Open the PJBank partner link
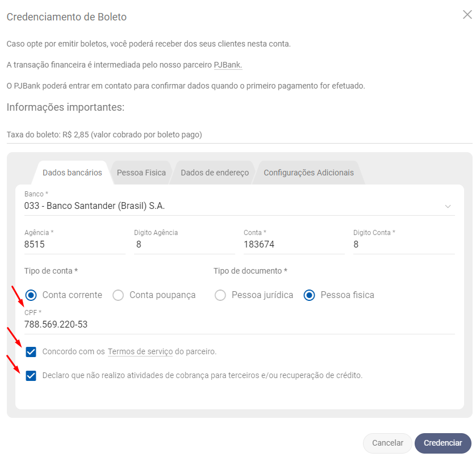 pos(228,65)
